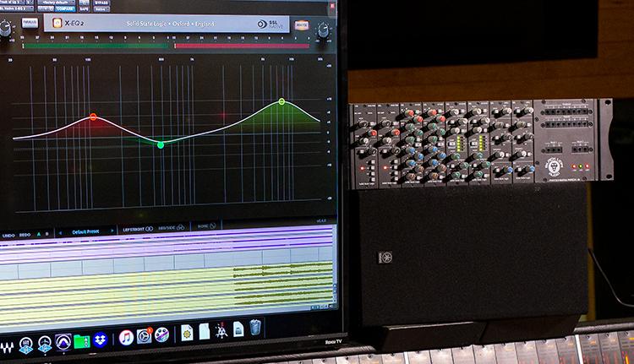This screenshot has width=634, height=364.
Task: Open the disk image file in Dock
Action: (238, 329)
